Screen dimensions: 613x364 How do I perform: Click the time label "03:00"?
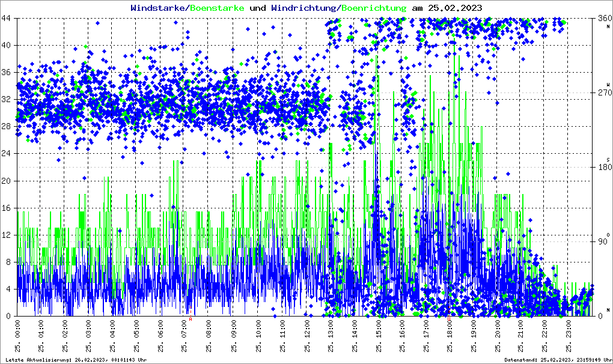(x=89, y=329)
